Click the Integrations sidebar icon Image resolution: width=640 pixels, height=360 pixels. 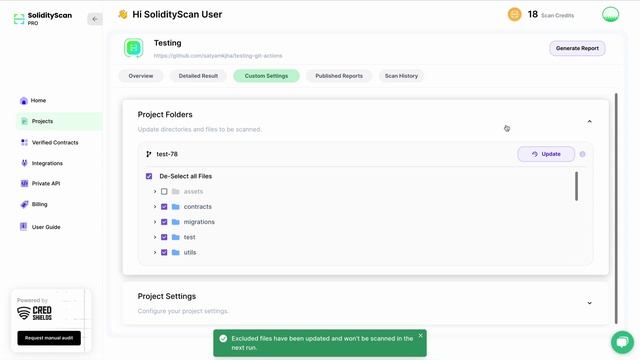tap(24, 163)
